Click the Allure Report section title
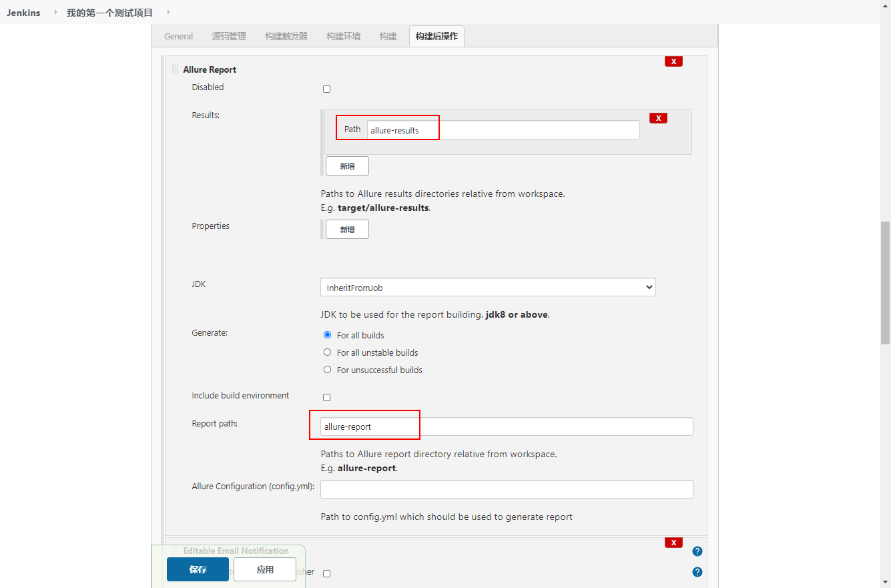This screenshot has width=891, height=588. (210, 69)
